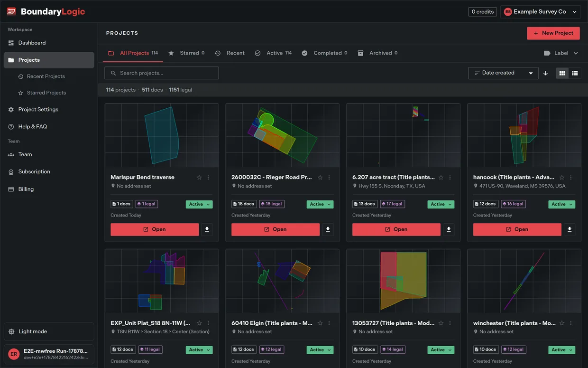This screenshot has height=368, width=588.
Task: Click the ES company avatar
Action: click(508, 12)
